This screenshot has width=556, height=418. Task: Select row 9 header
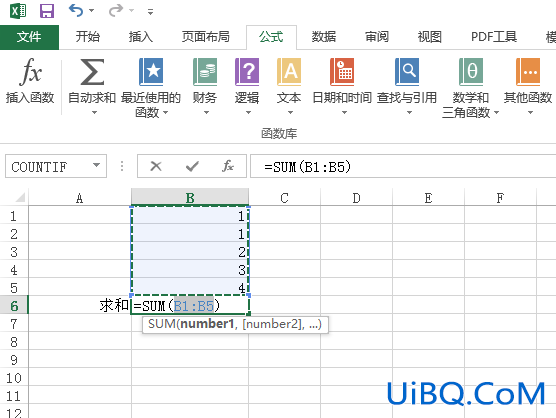click(x=14, y=360)
